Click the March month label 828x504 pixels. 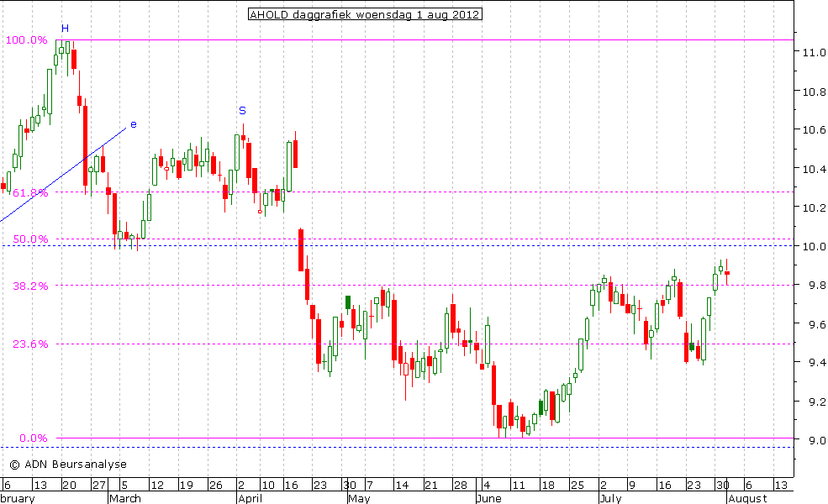(x=125, y=498)
